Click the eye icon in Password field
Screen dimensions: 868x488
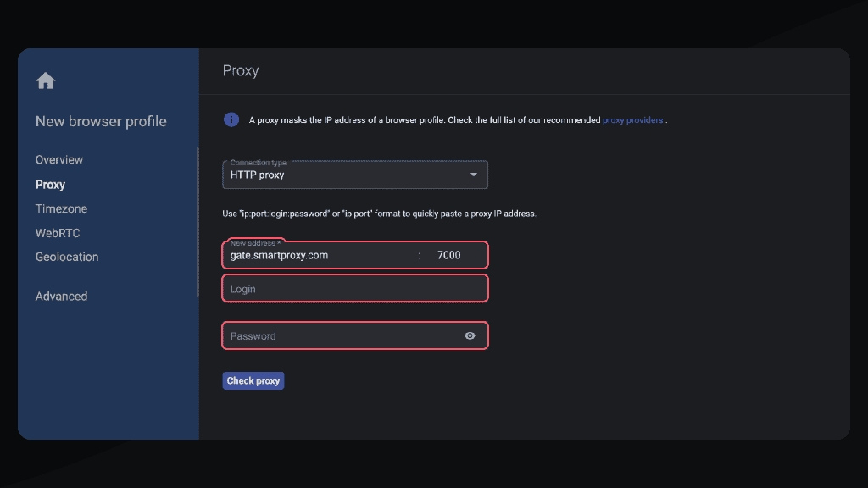[x=470, y=335]
